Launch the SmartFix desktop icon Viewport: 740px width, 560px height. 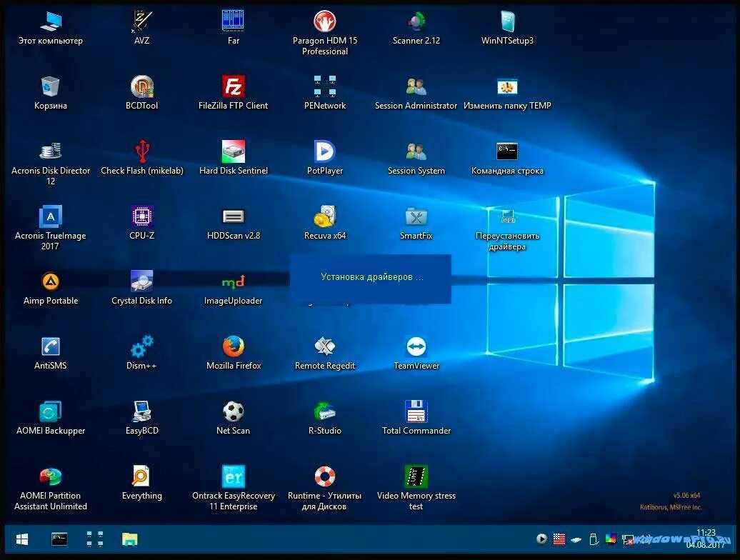pos(416,223)
